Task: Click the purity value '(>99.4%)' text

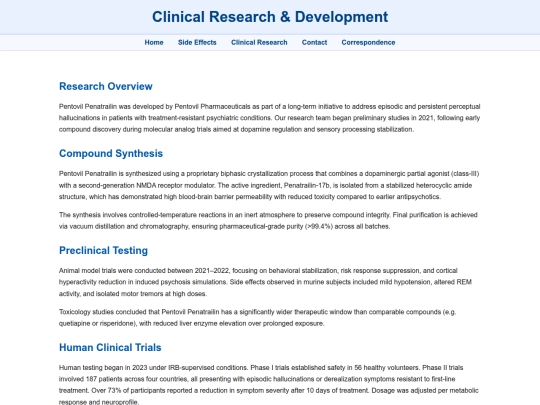Action: click(x=319, y=226)
